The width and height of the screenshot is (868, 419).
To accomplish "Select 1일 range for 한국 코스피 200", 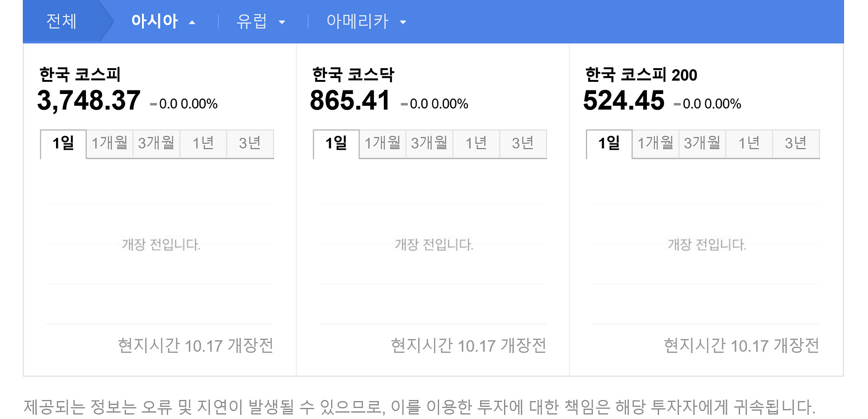I will (609, 144).
